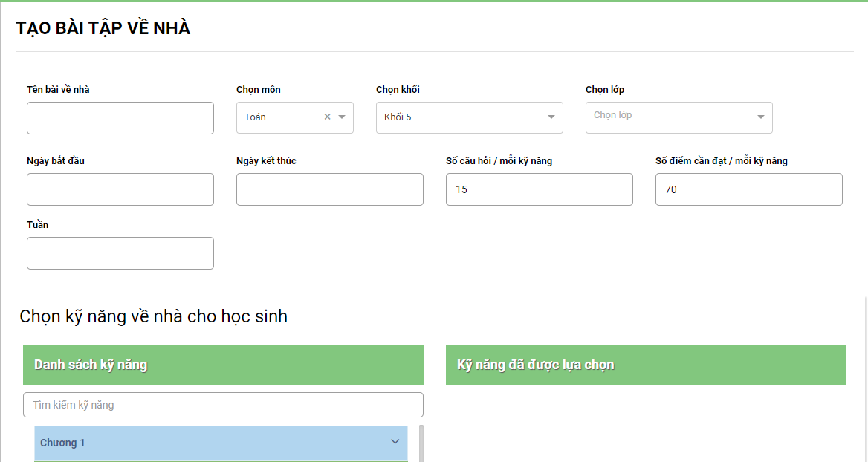Click the Tìm kiếm kỹ năng search box

click(x=223, y=405)
